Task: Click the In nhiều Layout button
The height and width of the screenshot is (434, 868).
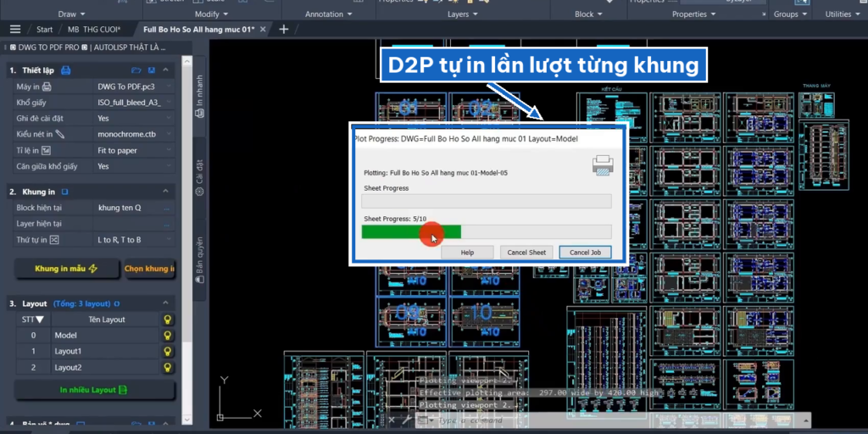Action: click(93, 390)
